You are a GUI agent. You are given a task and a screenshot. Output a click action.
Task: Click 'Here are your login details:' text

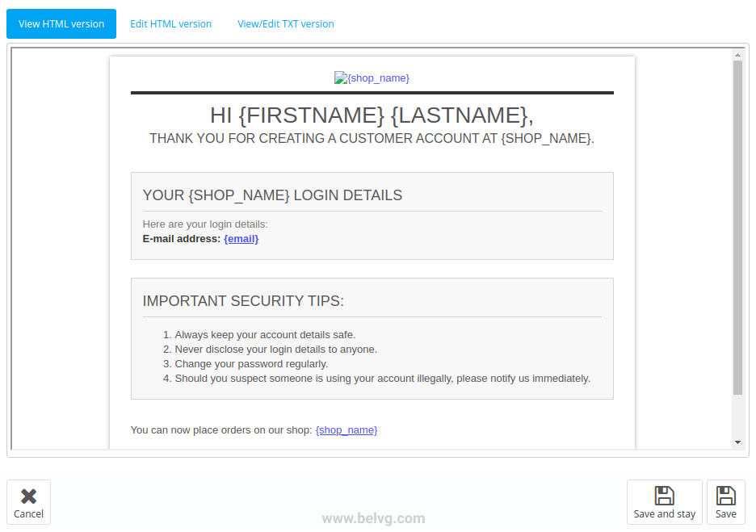point(205,224)
